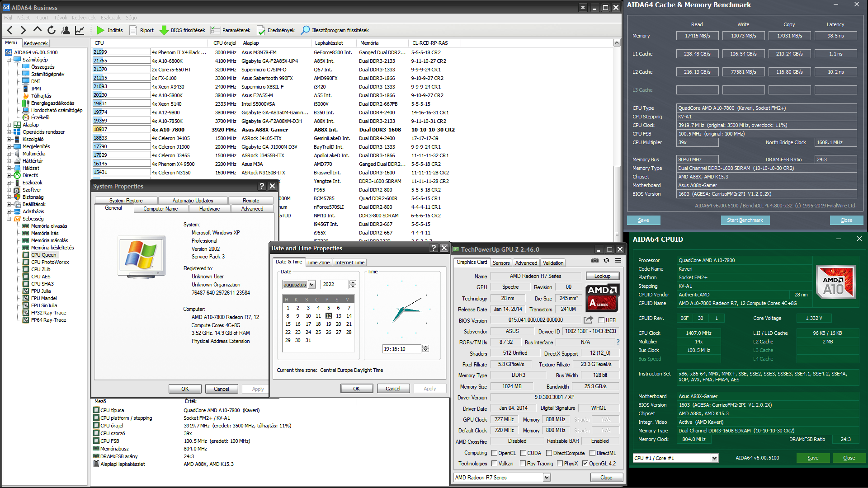The width and height of the screenshot is (868, 488).
Task: Click Save in the AIDA64 CPUID window
Action: [812, 458]
